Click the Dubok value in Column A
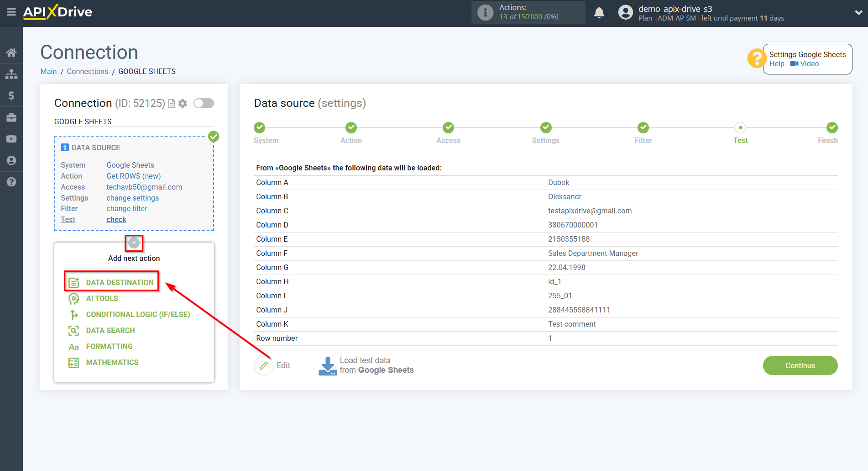 559,182
